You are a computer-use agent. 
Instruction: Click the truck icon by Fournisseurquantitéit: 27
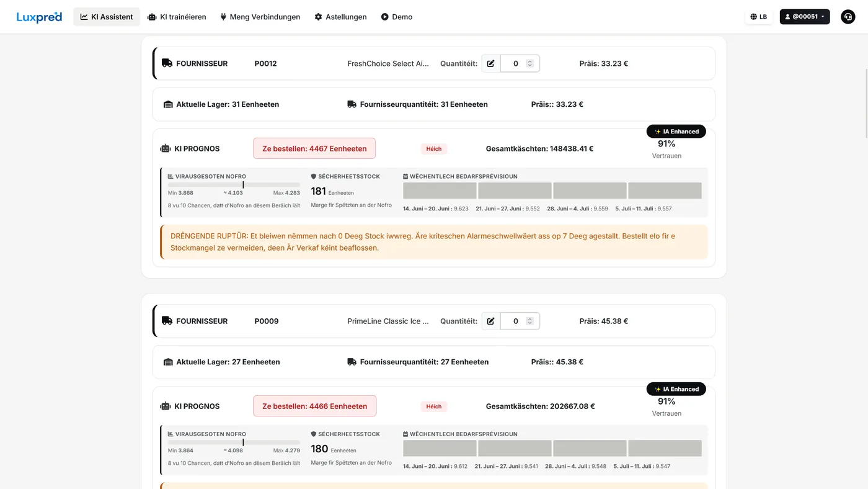point(352,362)
